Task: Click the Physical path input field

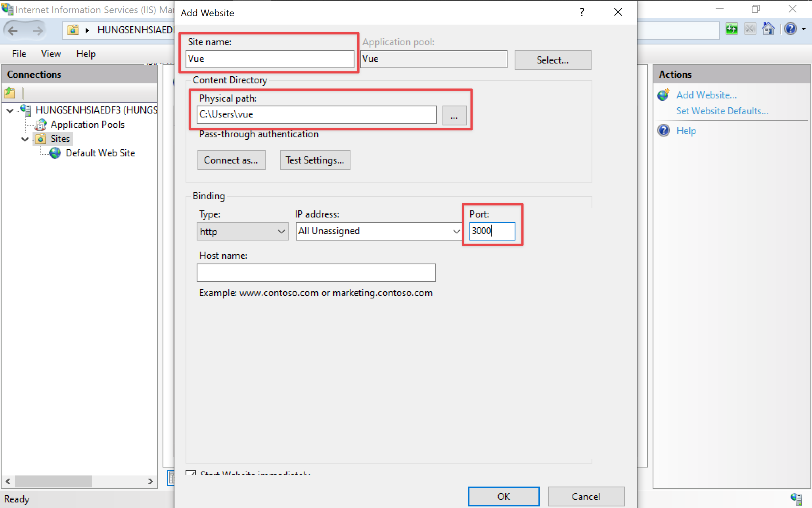Action: [x=317, y=115]
